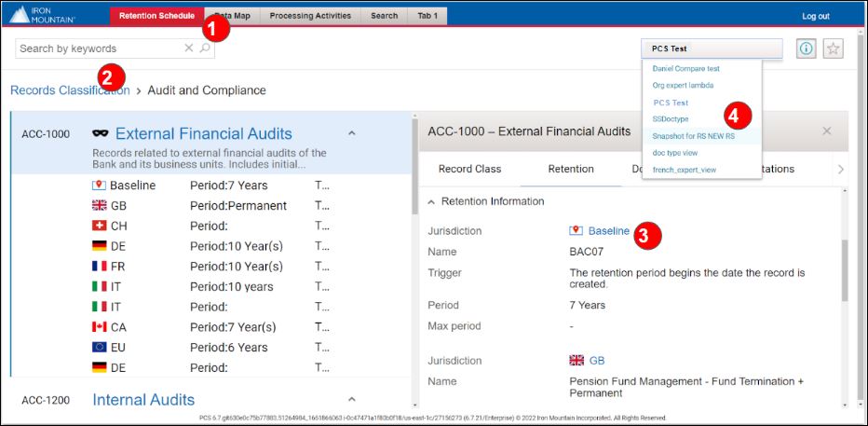Screen dimensions: 868x426
Task: Click the search magnifier icon
Action: 205,48
